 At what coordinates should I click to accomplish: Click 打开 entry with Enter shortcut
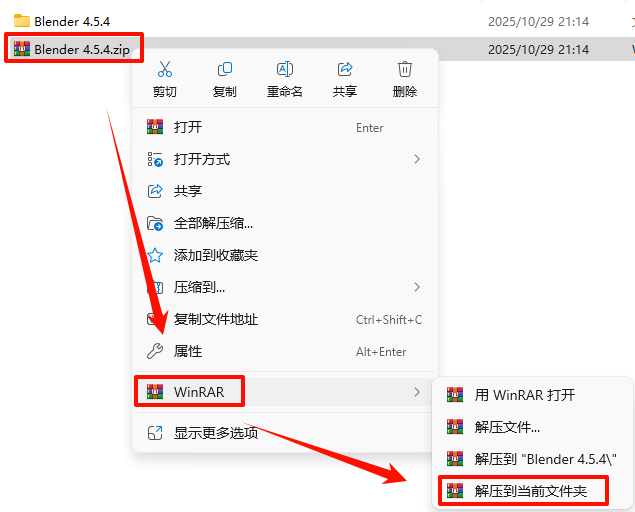pyautogui.click(x=285, y=127)
